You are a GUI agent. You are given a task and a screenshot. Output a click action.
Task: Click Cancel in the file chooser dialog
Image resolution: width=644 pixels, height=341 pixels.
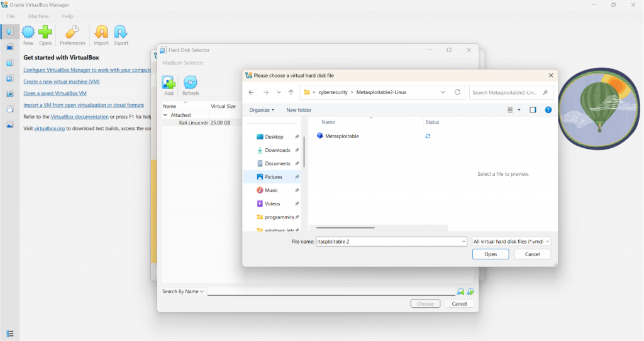pos(532,254)
